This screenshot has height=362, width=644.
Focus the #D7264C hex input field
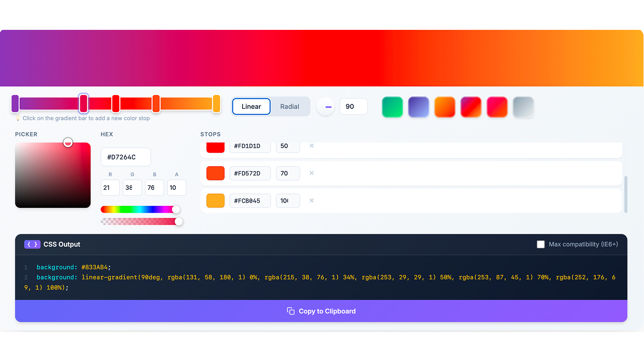126,157
